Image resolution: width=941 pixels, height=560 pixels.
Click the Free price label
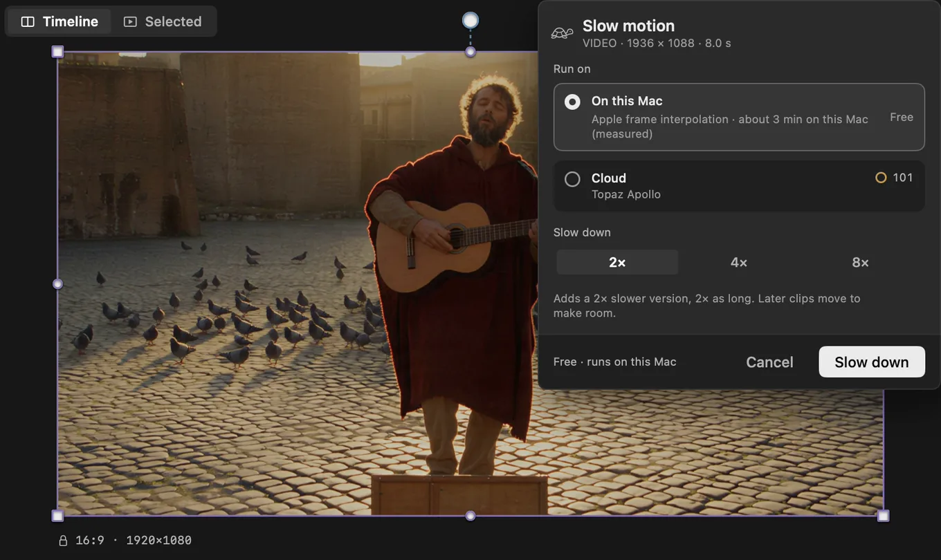pyautogui.click(x=902, y=117)
